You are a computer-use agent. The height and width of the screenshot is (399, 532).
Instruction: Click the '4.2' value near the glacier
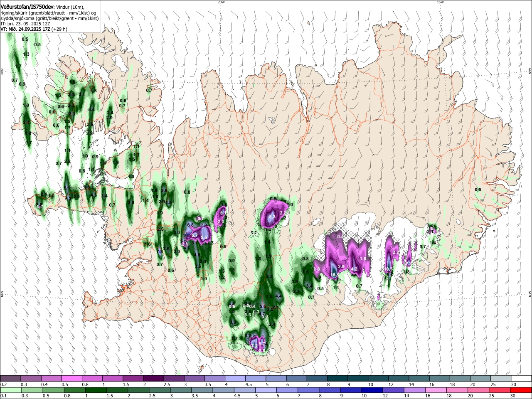pos(355,269)
